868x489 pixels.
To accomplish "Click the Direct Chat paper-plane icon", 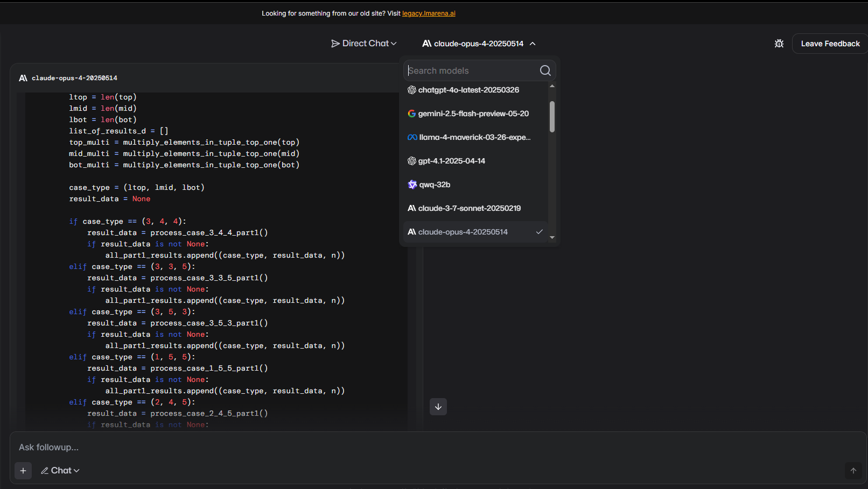I will [335, 44].
